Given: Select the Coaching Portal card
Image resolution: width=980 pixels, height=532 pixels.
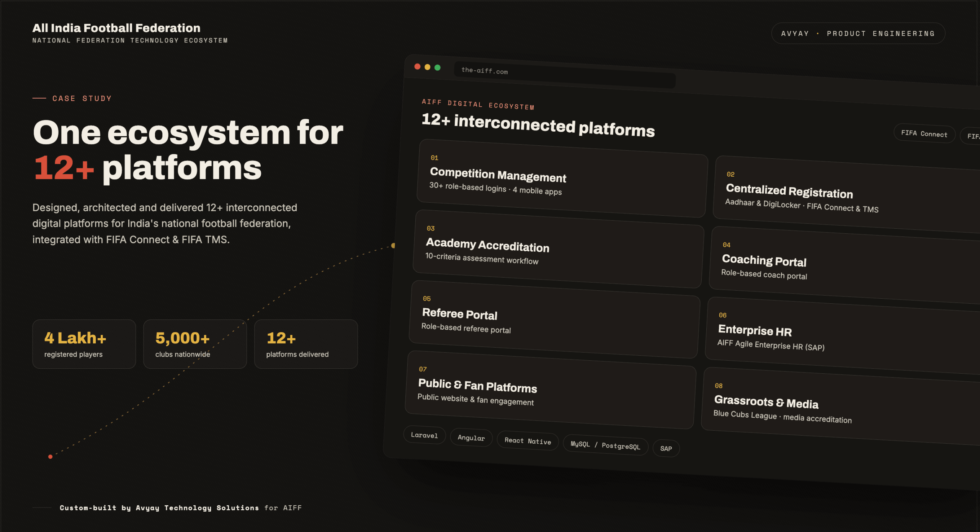Looking at the screenshot, I should [x=844, y=265].
